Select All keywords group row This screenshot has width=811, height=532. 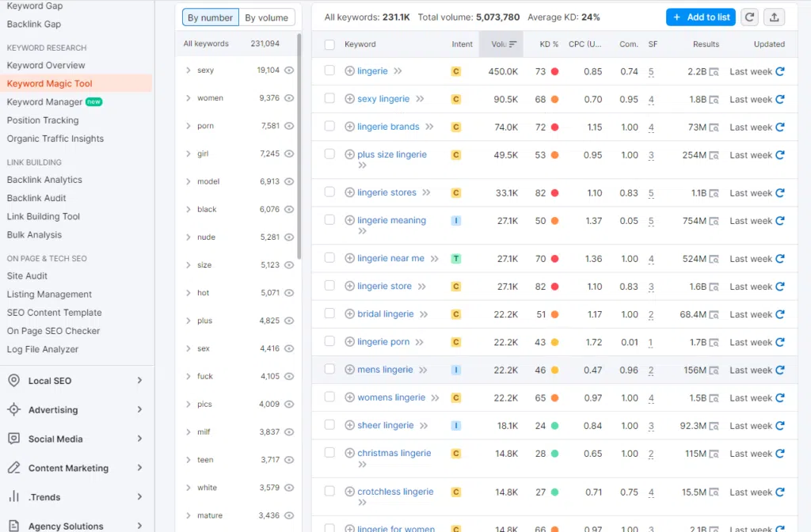(x=237, y=44)
